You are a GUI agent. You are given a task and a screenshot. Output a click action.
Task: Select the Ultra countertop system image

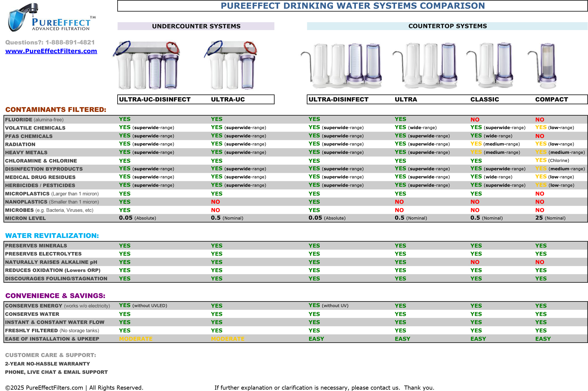(425, 65)
